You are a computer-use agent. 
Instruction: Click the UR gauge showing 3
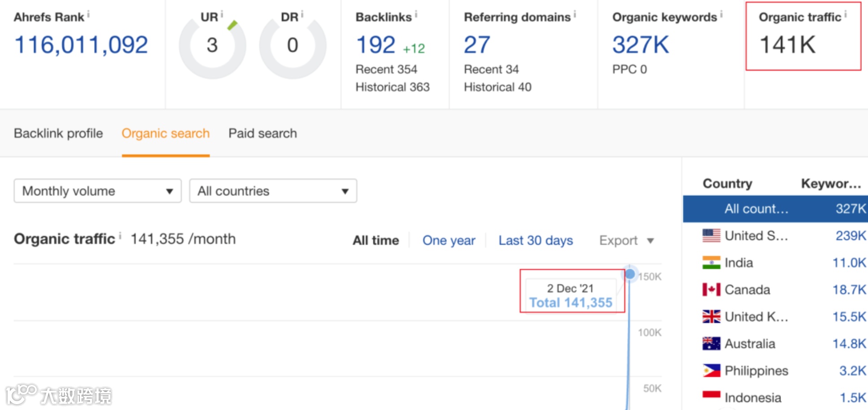click(x=212, y=45)
